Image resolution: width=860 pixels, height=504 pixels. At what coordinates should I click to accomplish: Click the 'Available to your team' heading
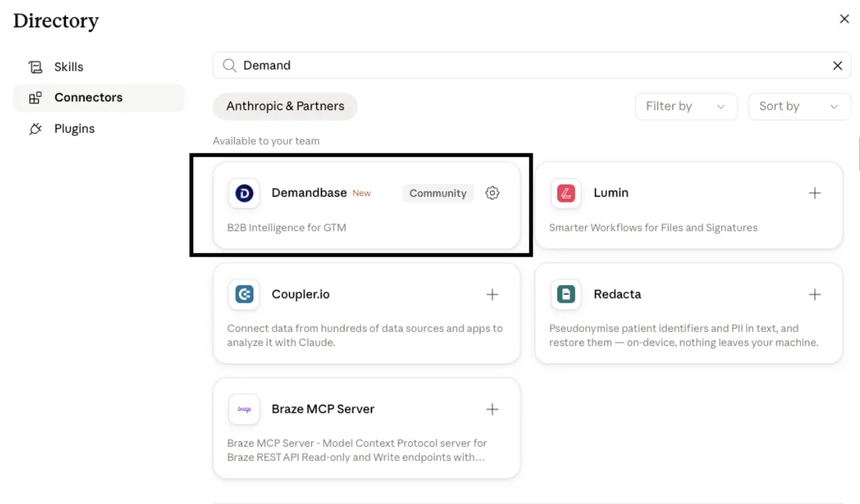point(266,141)
